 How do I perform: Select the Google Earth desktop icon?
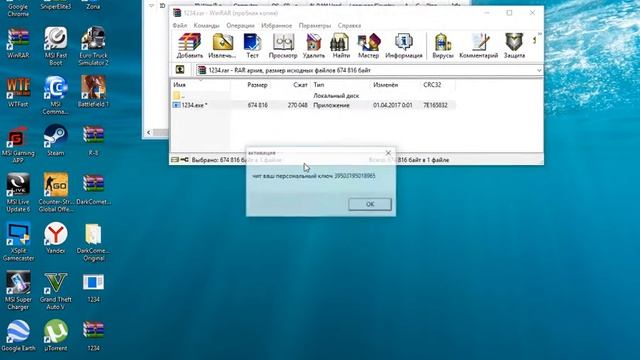[x=18, y=336]
